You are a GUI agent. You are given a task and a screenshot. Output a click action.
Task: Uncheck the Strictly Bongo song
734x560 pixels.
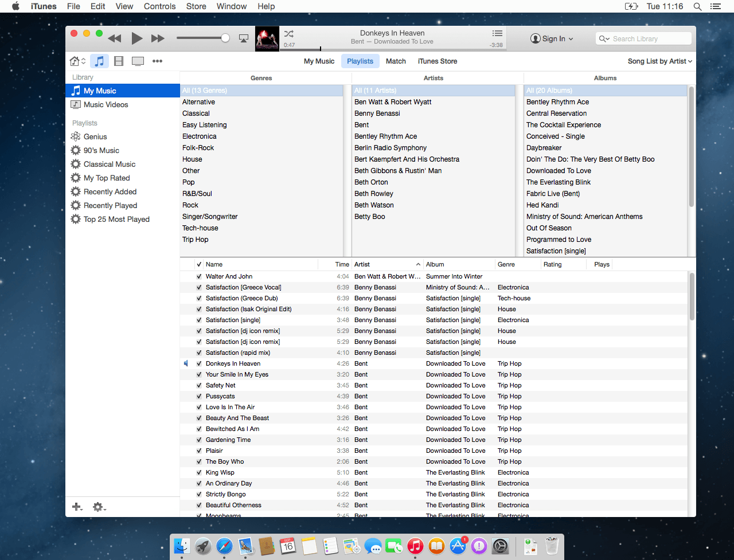coord(199,494)
